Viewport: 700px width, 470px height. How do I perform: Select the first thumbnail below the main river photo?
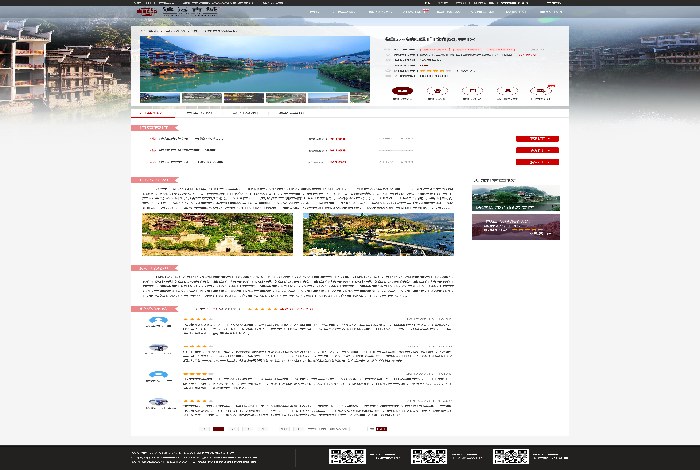point(160,98)
